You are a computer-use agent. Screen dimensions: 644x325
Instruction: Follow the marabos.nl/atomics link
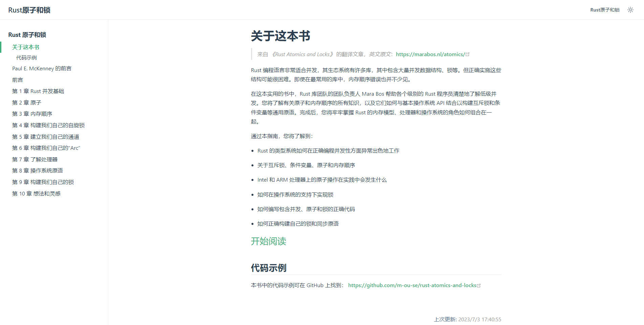[x=430, y=54]
